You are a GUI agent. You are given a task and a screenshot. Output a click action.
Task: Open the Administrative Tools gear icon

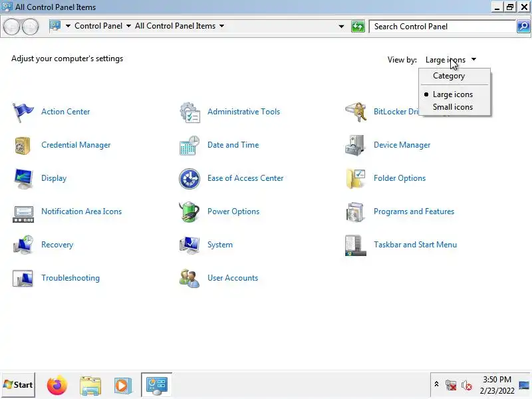point(190,112)
